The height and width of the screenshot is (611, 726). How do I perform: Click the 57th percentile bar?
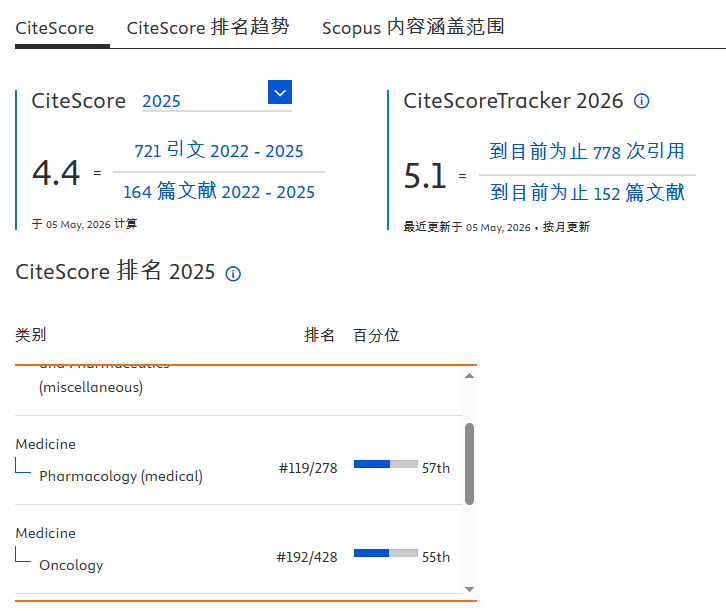(386, 464)
